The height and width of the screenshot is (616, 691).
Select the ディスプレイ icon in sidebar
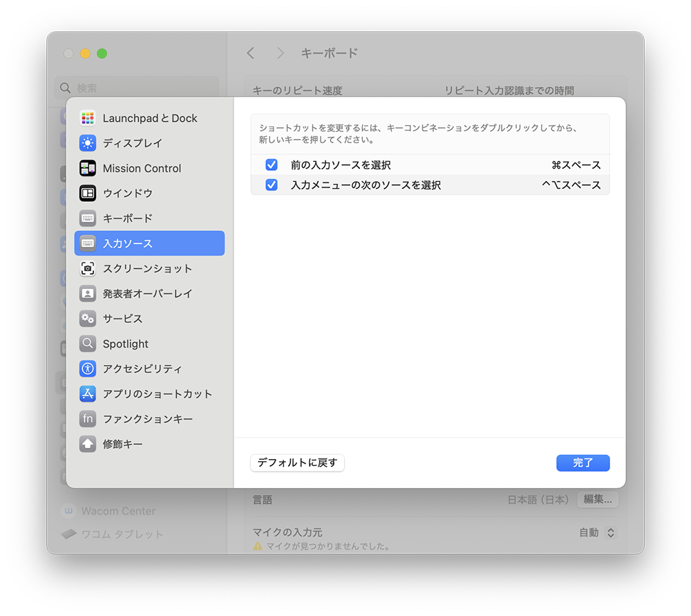click(x=88, y=143)
